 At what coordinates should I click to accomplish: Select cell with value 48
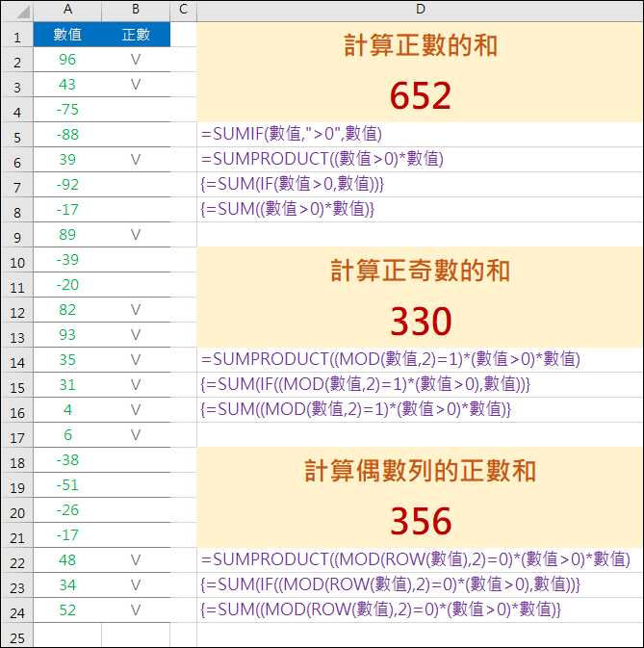(x=67, y=560)
